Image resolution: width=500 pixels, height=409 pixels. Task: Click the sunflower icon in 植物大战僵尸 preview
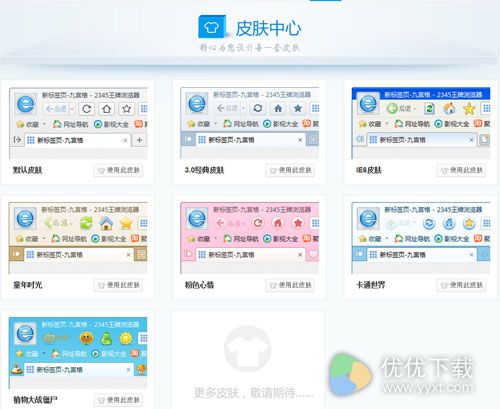pos(86,338)
